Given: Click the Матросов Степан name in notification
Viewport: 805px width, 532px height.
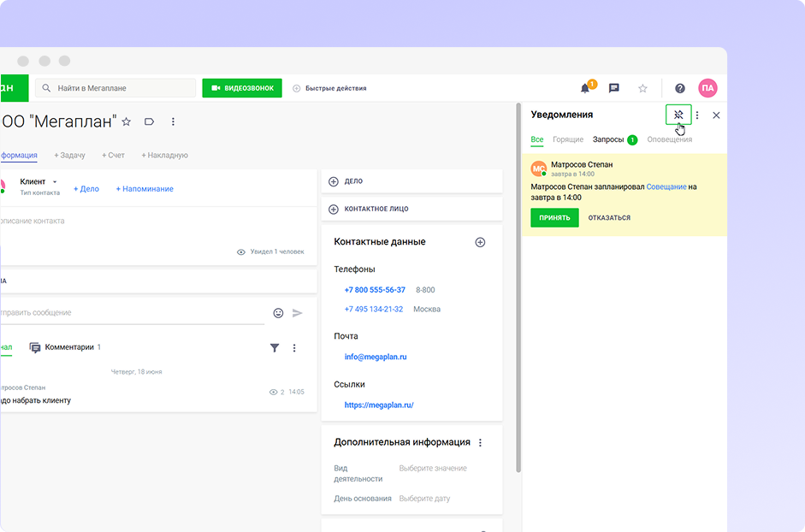Looking at the screenshot, I should 582,164.
